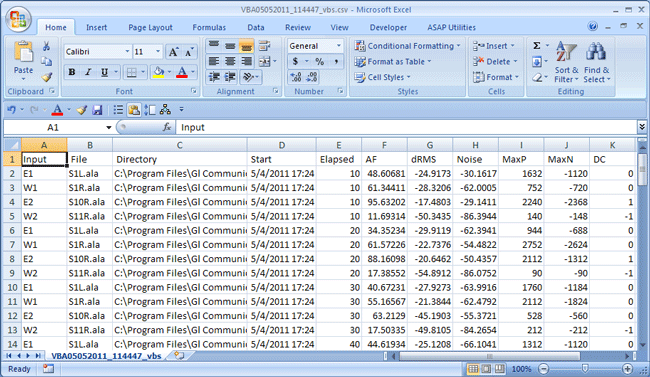Toggle Underline formatting
Screen dimensions: 650x377
pyautogui.click(x=104, y=73)
